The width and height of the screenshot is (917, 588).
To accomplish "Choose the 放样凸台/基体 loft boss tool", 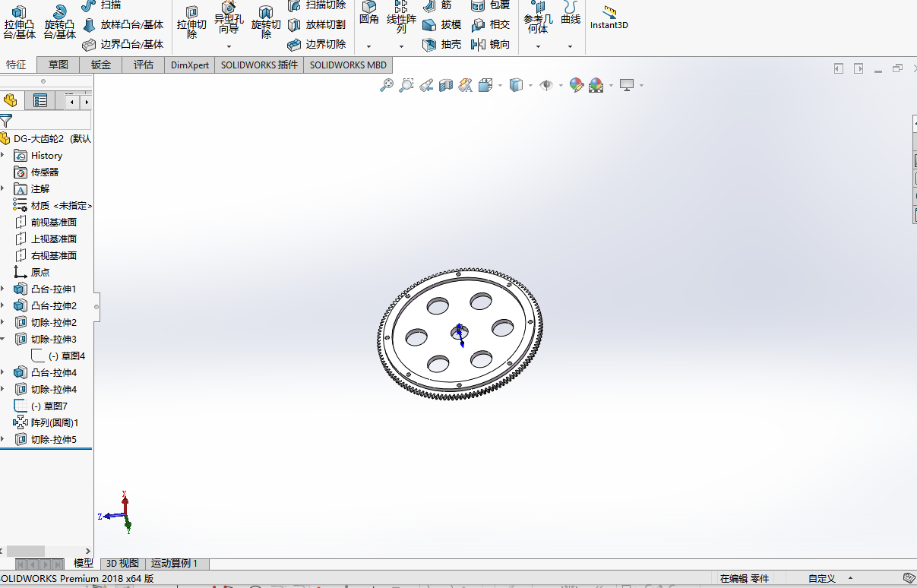I will (x=123, y=24).
